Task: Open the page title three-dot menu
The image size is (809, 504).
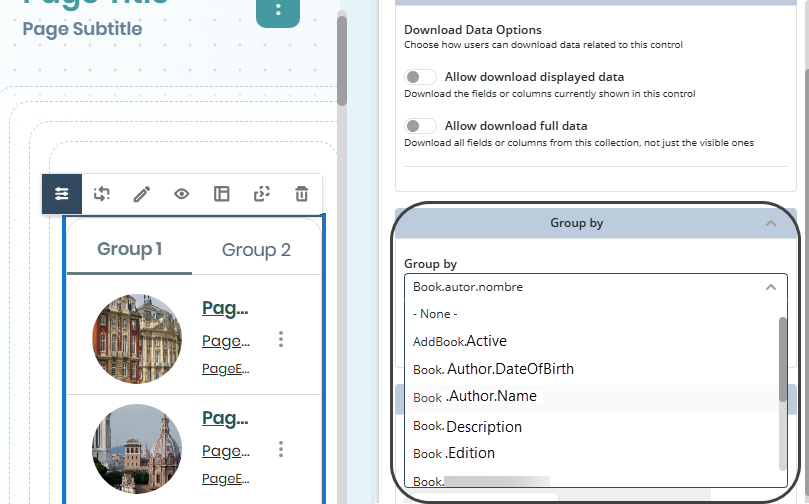Action: (x=278, y=11)
